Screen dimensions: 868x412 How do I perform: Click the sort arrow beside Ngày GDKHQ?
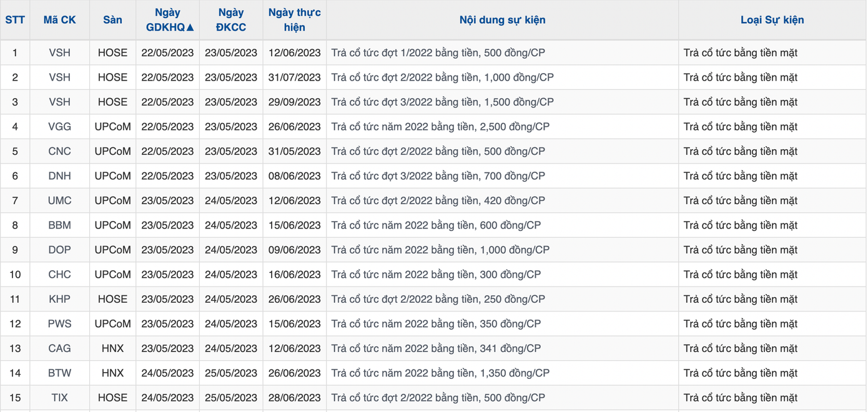[x=190, y=27]
